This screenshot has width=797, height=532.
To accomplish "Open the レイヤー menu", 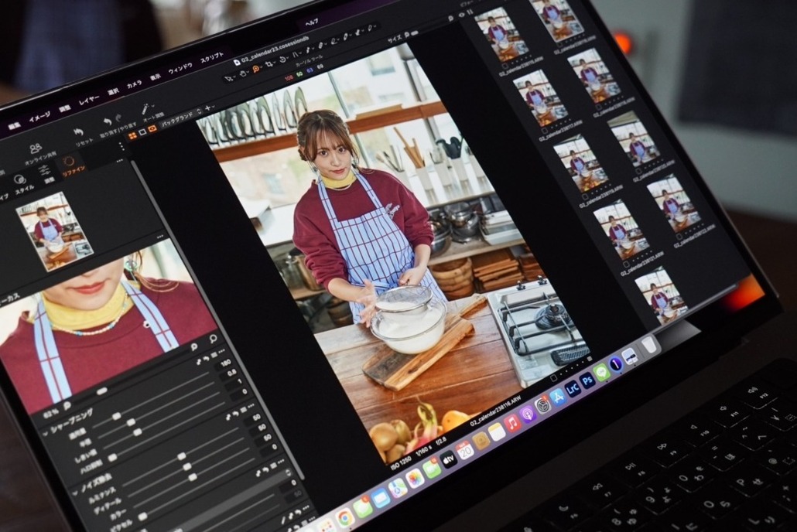I will pyautogui.click(x=89, y=100).
